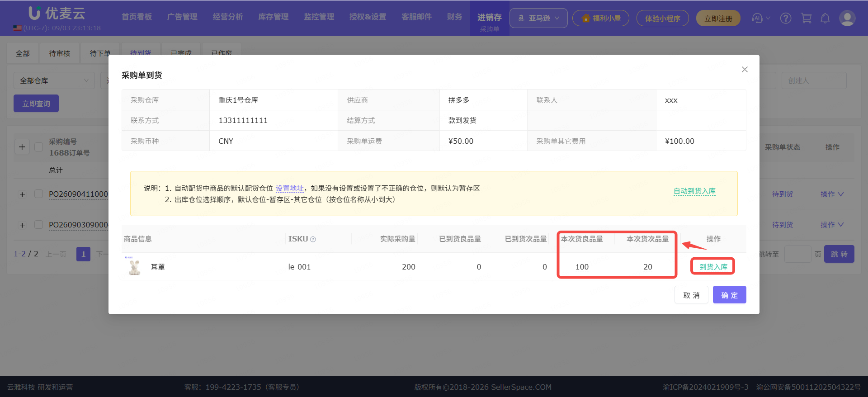Switch to the 全部 tab
The image size is (868, 397).
click(x=23, y=53)
